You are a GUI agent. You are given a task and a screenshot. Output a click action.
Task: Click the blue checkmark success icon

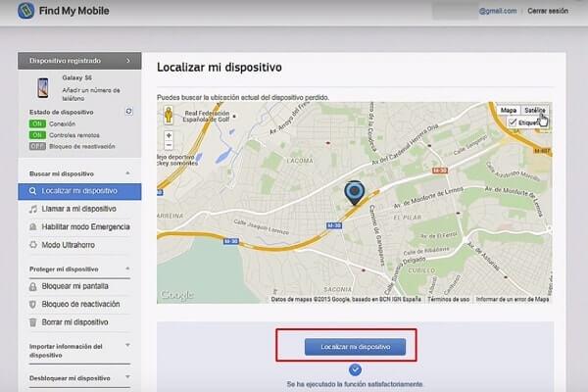355,369
